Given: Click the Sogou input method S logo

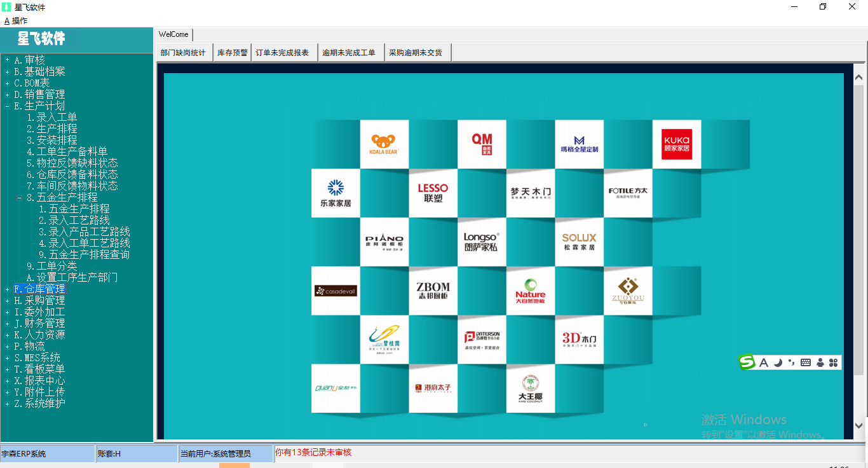Looking at the screenshot, I should tap(747, 362).
